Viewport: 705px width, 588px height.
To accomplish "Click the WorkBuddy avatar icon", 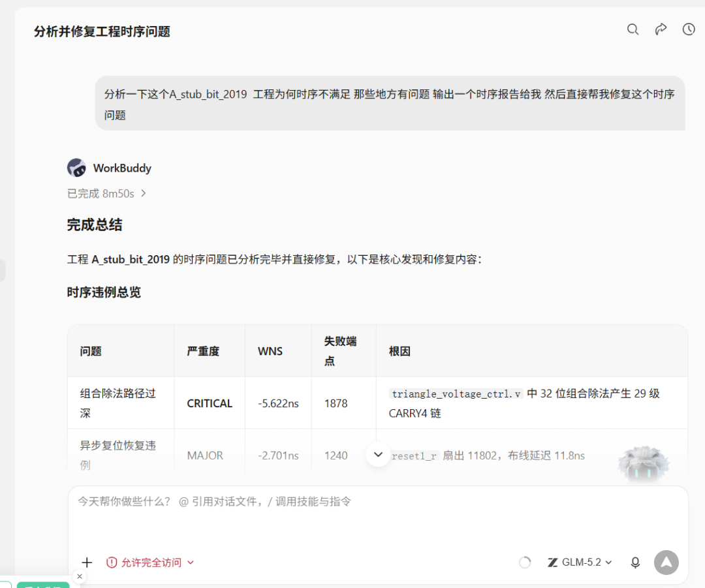I will (x=76, y=168).
